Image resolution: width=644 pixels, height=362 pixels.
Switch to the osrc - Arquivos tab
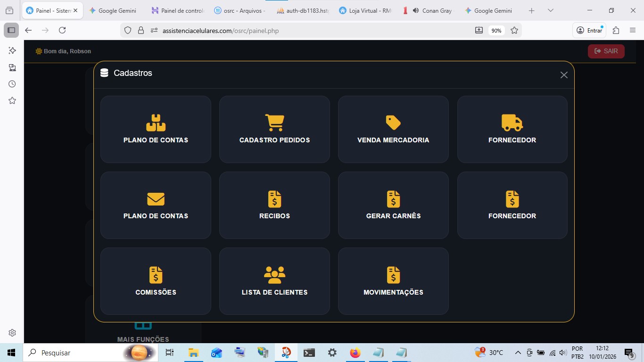point(239,10)
